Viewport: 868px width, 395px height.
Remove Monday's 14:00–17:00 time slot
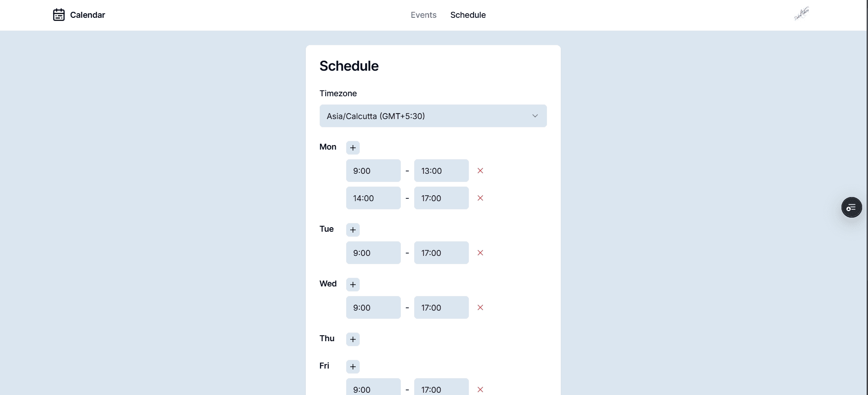click(480, 198)
